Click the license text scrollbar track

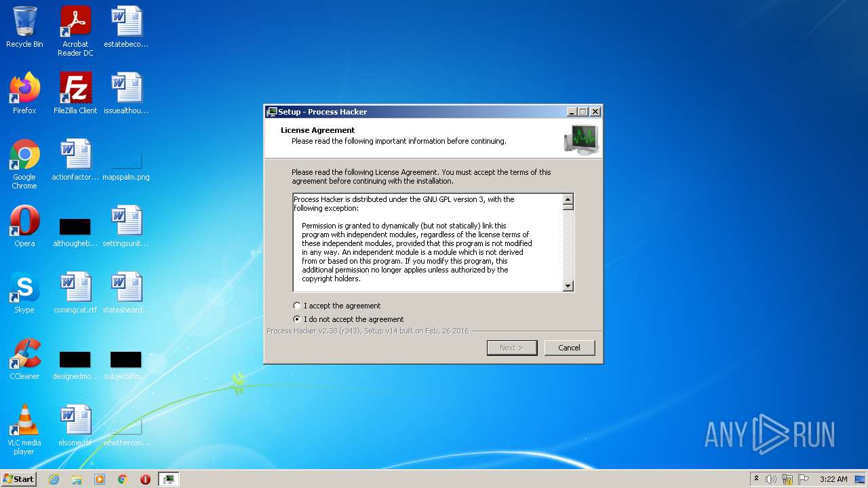click(x=568, y=245)
